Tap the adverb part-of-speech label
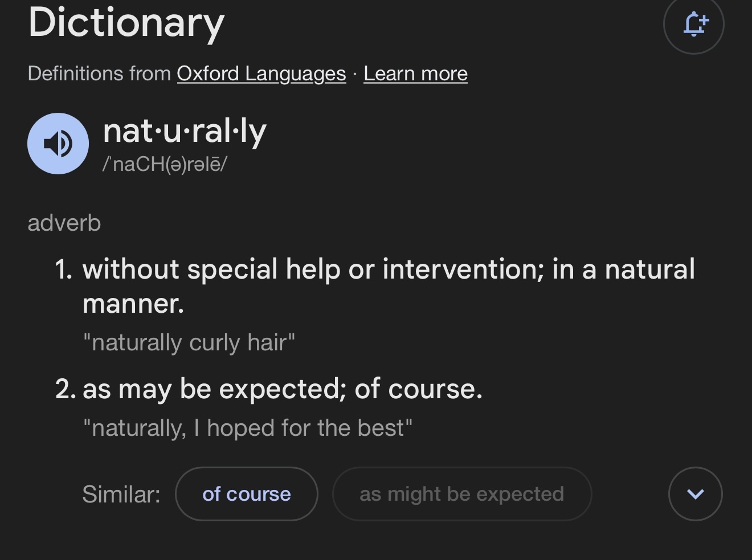 tap(64, 223)
